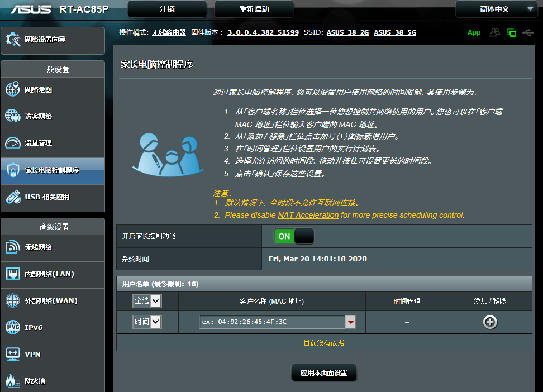543x392 pixels.
Task: Open 流量管理 menu item
Action: click(53, 144)
